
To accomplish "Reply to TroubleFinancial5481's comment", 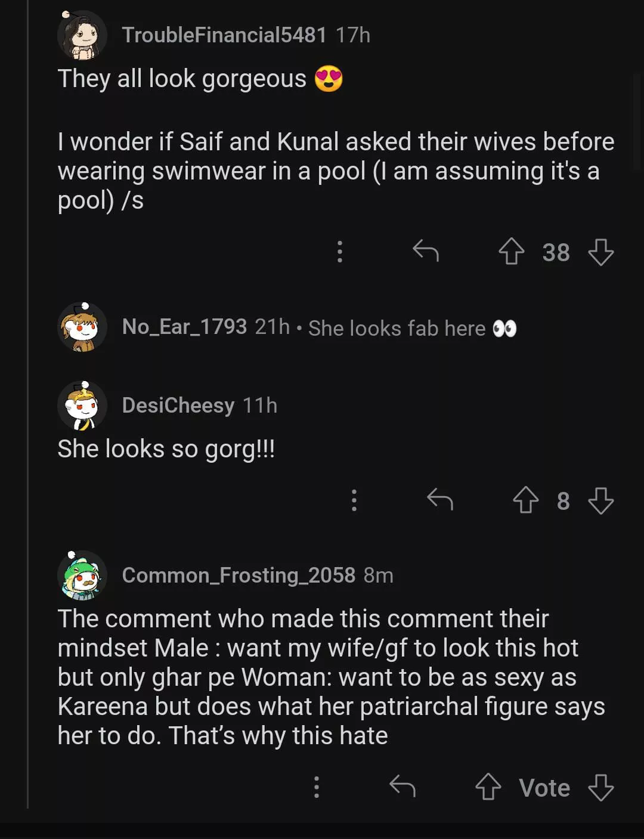I will tap(426, 251).
